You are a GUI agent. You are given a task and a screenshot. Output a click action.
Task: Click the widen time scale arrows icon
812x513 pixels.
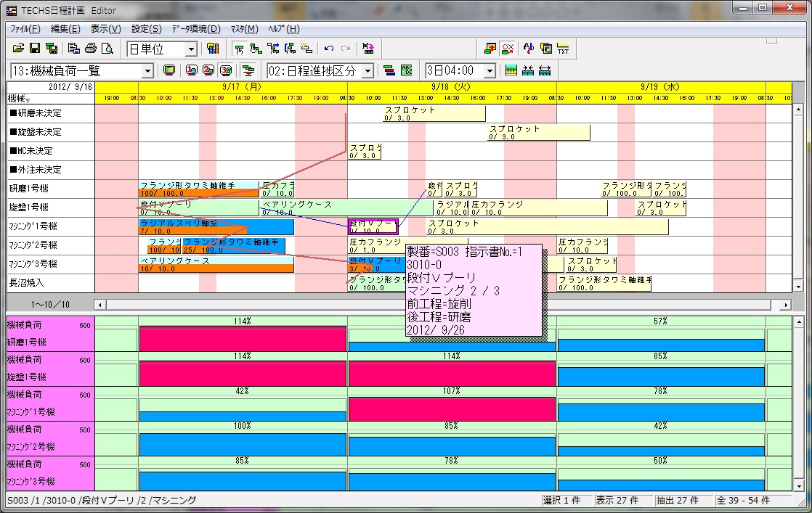point(545,70)
